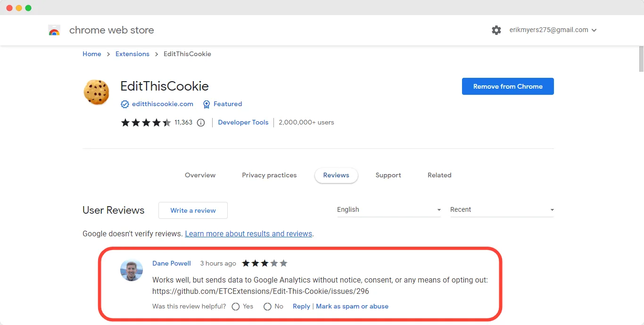Click the 3 hours ago timestamp
Screen dimensions: 644x325
click(x=218, y=263)
